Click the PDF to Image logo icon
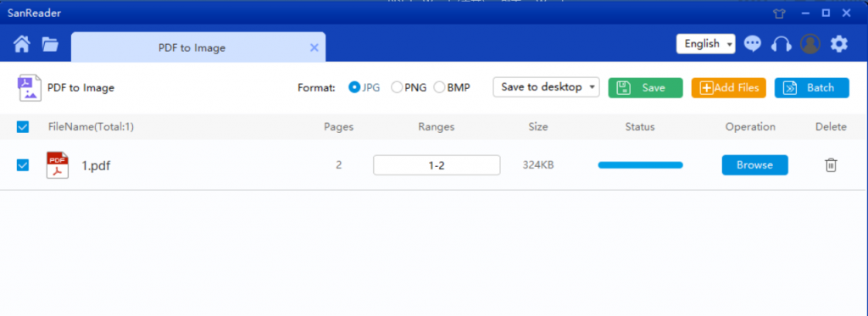868x316 pixels. (29, 88)
